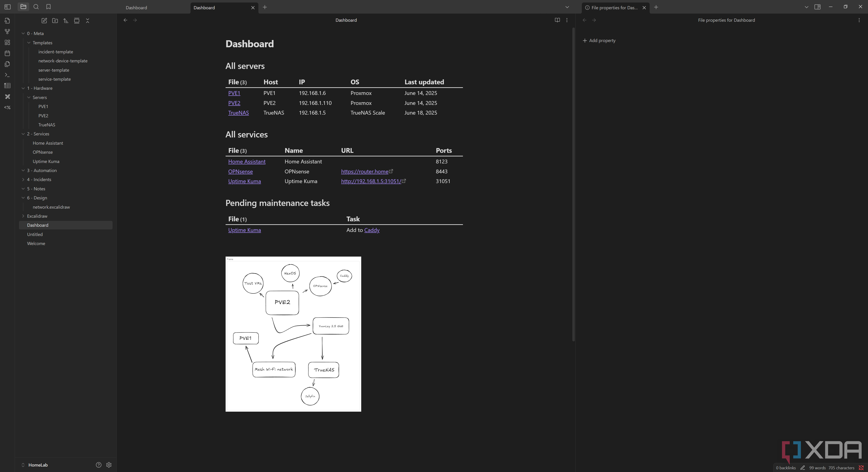Click the Excalidraw ribbon icon
The image size is (868, 472).
[7, 97]
